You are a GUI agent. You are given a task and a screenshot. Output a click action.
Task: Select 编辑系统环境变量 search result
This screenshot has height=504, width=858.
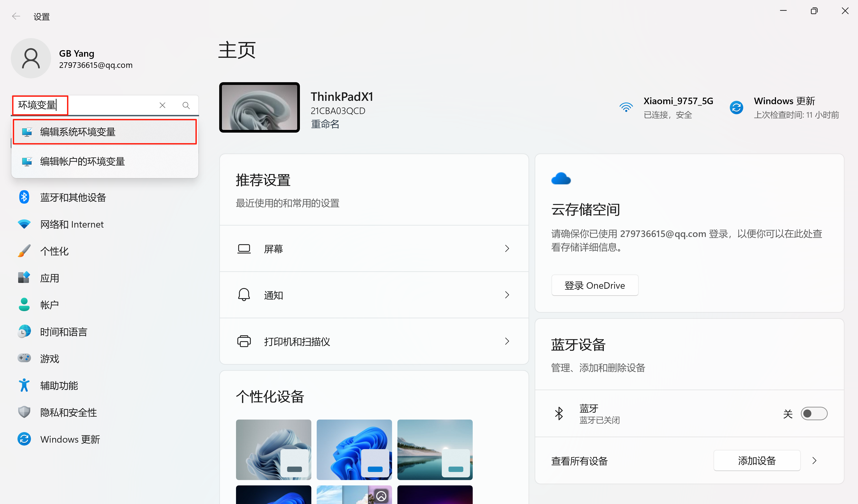[105, 132]
